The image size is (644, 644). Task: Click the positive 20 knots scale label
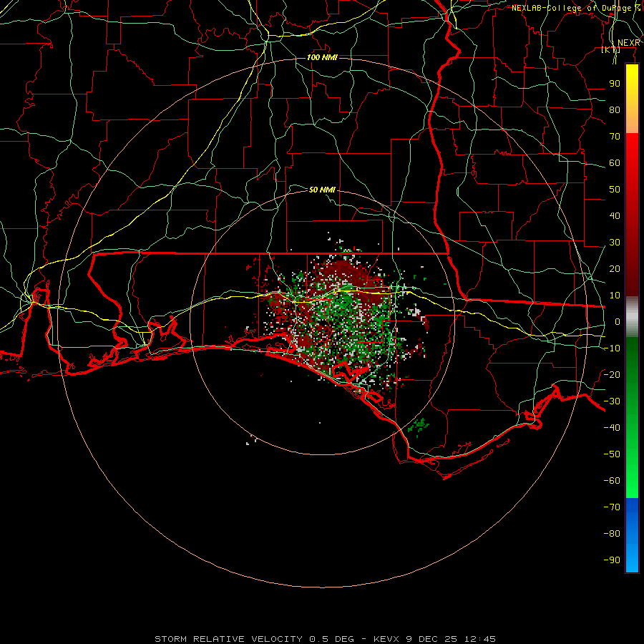pos(615,268)
